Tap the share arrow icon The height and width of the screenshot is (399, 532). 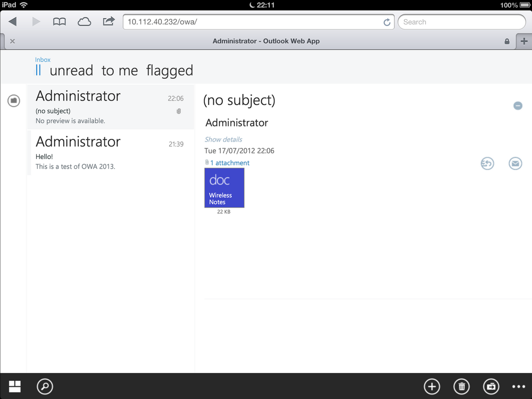pyautogui.click(x=109, y=21)
